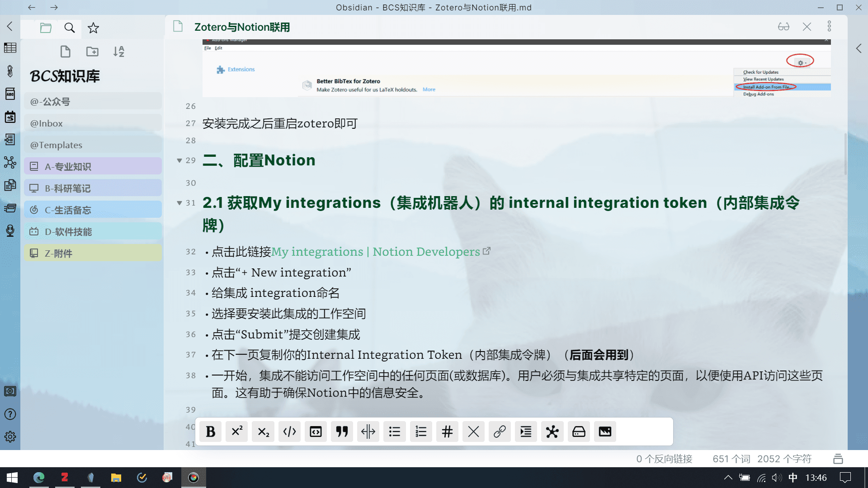The width and height of the screenshot is (868, 488).
Task: Switch to reading view with glasses icon
Action: pos(783,27)
